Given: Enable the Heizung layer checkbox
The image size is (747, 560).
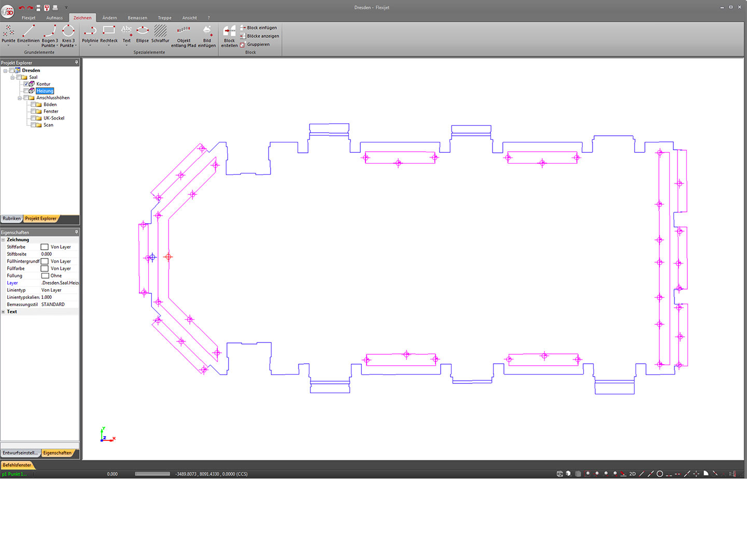Looking at the screenshot, I should [x=26, y=91].
